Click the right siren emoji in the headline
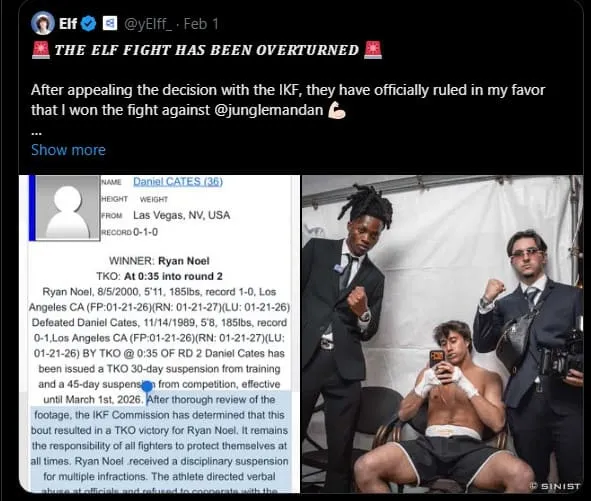591x501 pixels. [373, 50]
